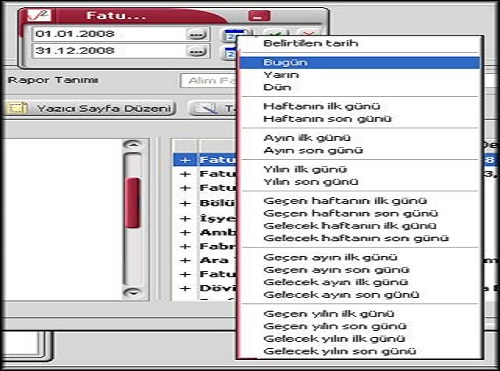
Task: Open calendar icon next to start date
Action: 230,35
